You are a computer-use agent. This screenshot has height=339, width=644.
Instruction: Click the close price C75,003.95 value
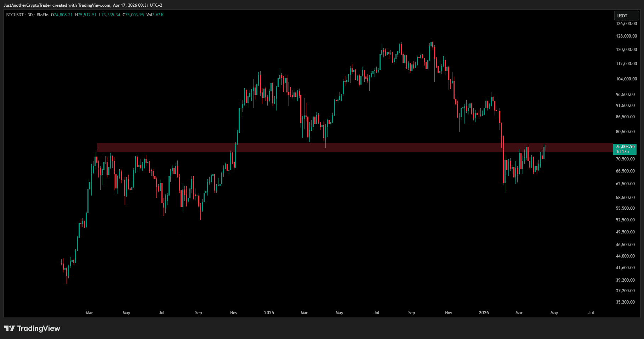click(x=133, y=15)
